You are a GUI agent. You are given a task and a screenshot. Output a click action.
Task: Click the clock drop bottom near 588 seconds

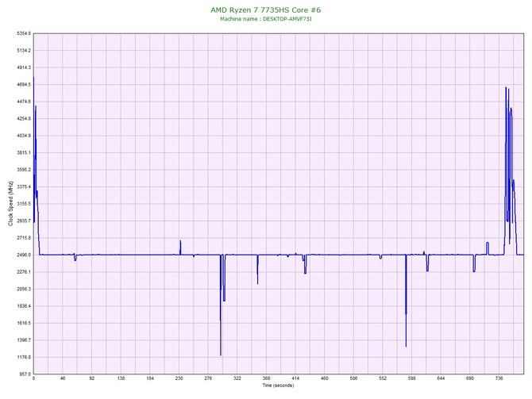[406, 346]
